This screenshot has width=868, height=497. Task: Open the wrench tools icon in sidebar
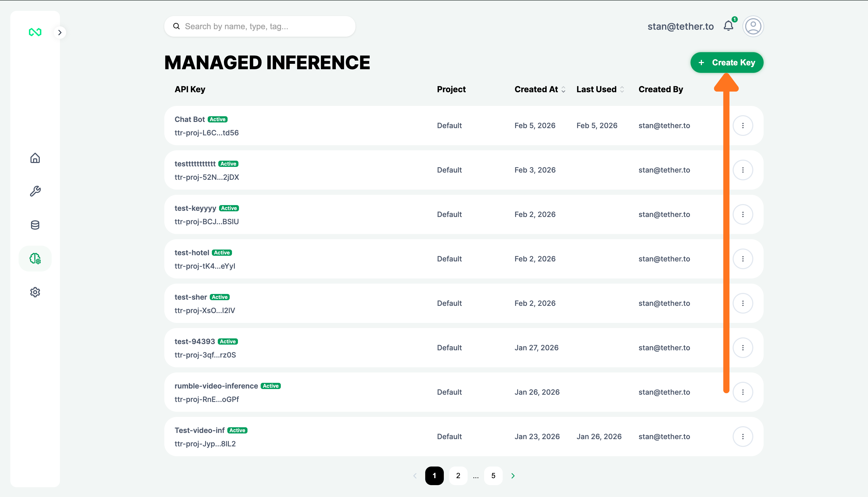point(35,191)
